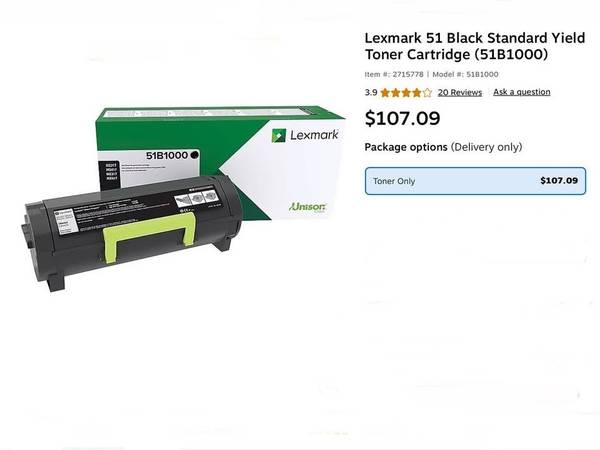
Task: Click the empty fifth rating star
Action: [427, 93]
